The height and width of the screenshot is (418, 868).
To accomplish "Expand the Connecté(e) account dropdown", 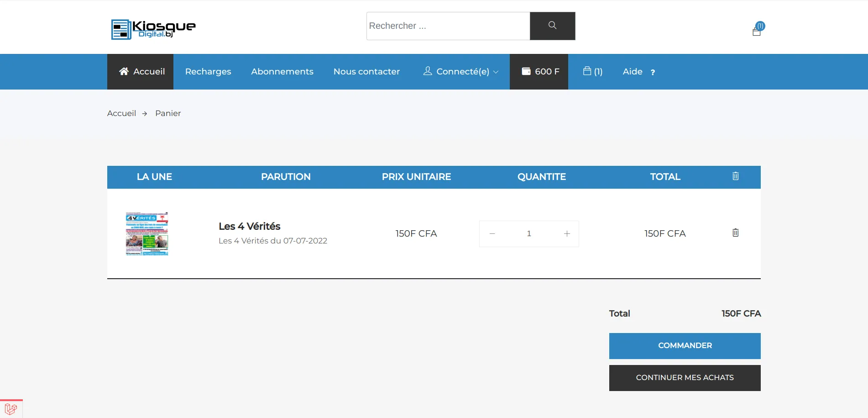I will coord(461,72).
